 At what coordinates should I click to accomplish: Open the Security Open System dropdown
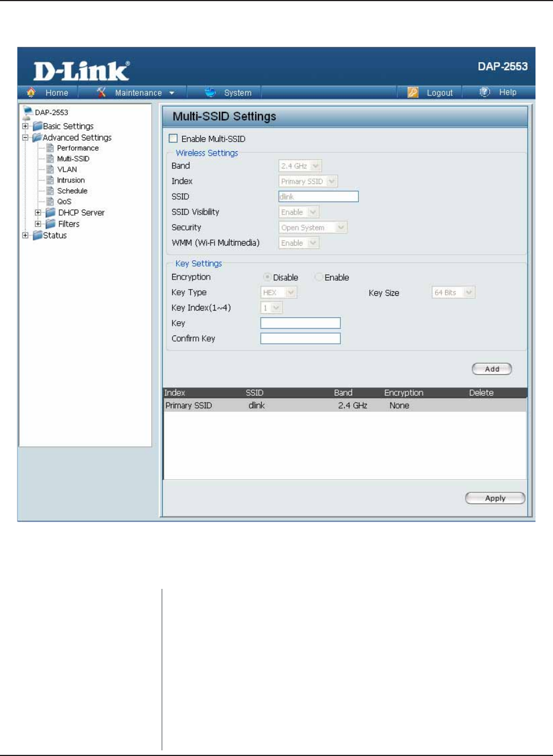point(313,228)
